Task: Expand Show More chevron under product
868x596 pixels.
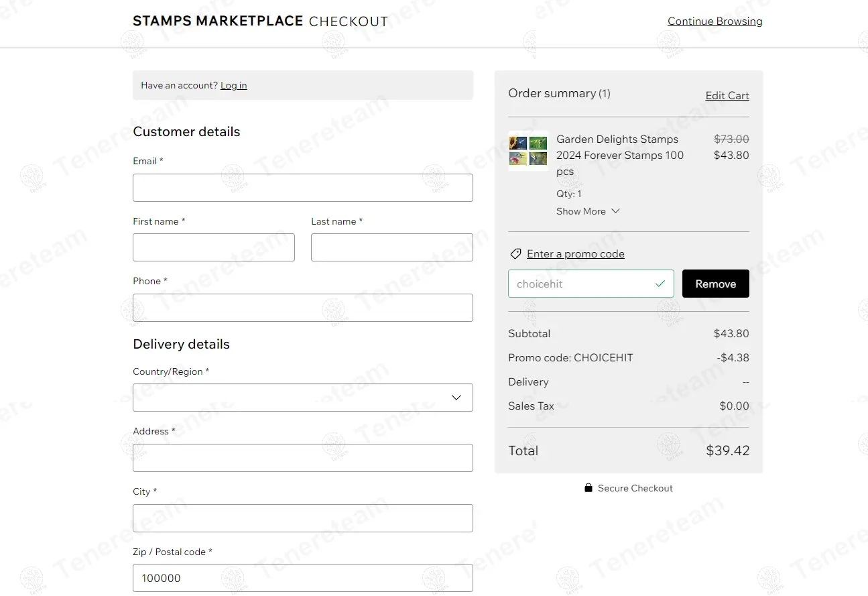Action: 615,211
